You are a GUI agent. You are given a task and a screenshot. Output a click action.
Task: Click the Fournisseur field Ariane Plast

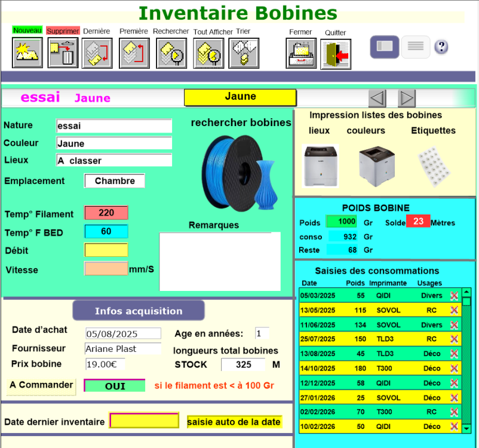point(123,349)
